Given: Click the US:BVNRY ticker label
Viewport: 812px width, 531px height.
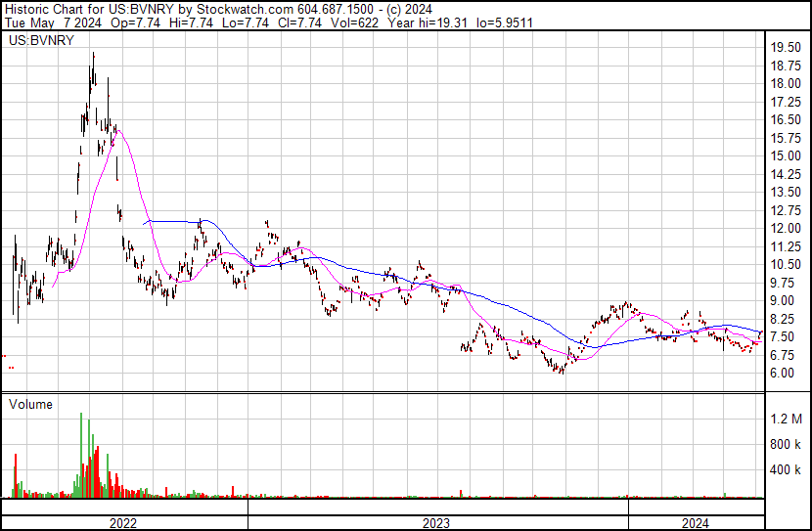Looking at the screenshot, I should coord(41,41).
